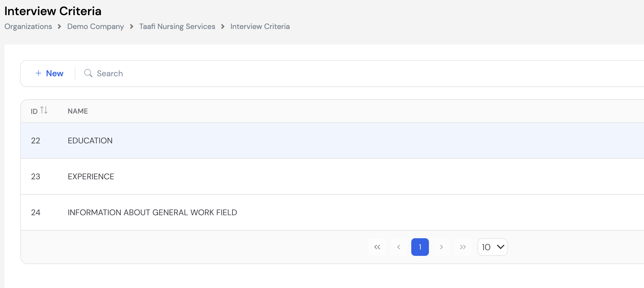Open the Organizations breadcrumb link
This screenshot has height=288, width=644.
point(28,26)
